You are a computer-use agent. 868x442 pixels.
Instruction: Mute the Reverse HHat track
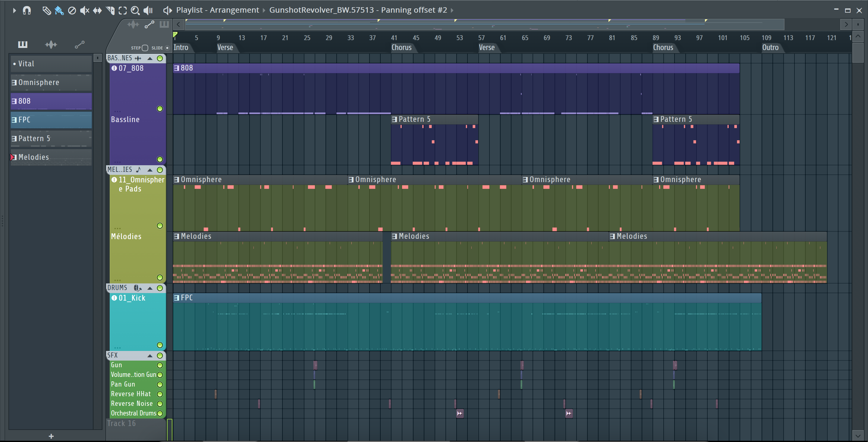pos(160,394)
